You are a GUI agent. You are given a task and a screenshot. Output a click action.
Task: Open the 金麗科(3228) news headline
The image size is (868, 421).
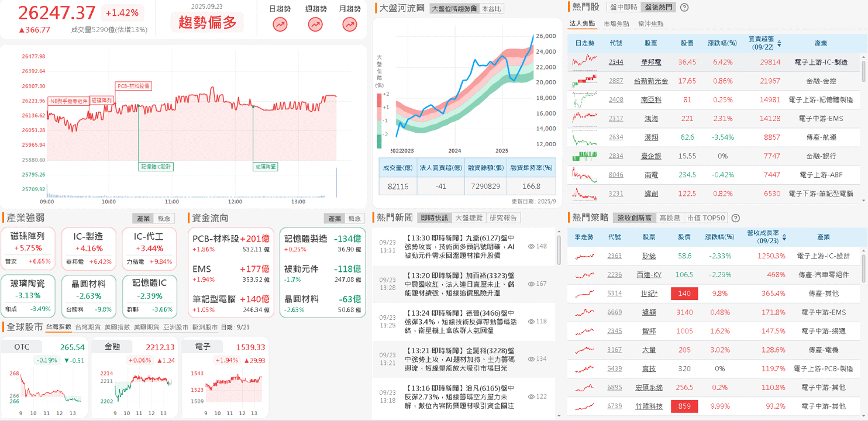coord(460,359)
